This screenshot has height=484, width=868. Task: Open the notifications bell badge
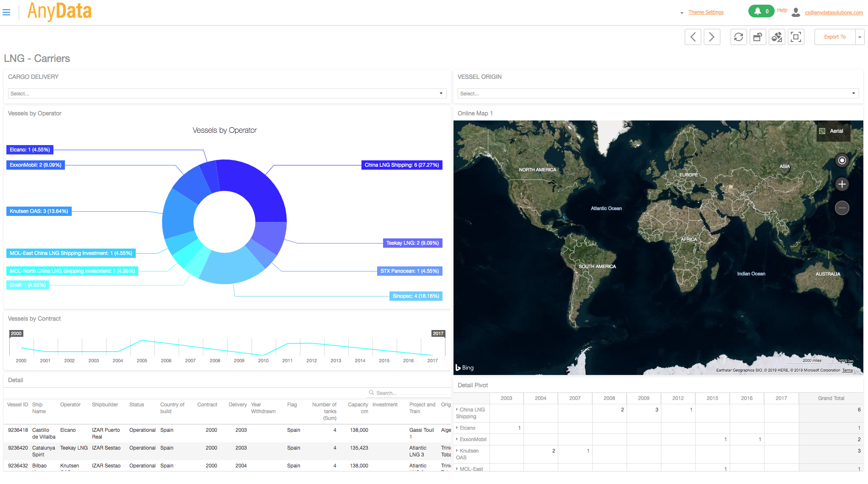point(761,11)
